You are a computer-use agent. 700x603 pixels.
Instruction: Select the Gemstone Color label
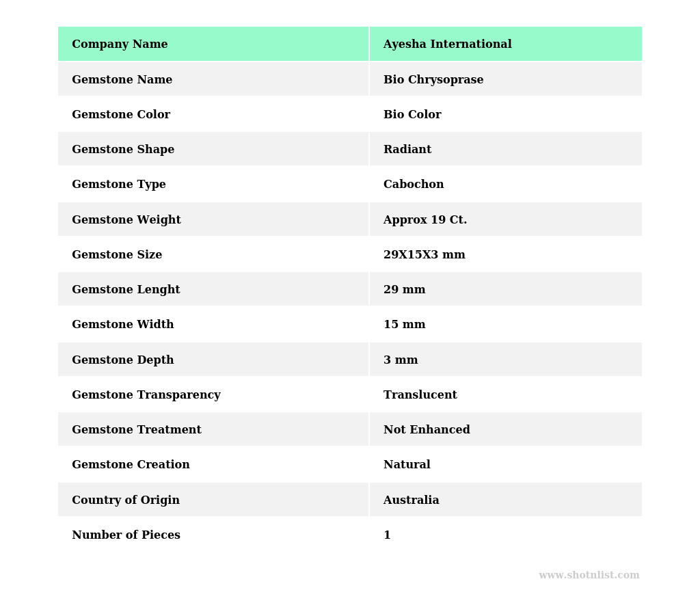pos(121,115)
